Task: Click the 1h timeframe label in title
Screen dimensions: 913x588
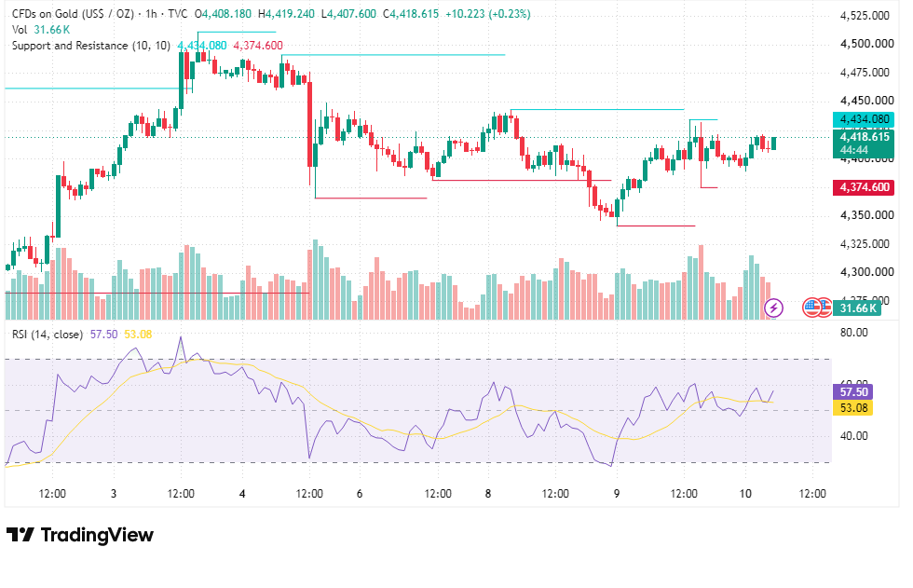Action: (x=151, y=13)
